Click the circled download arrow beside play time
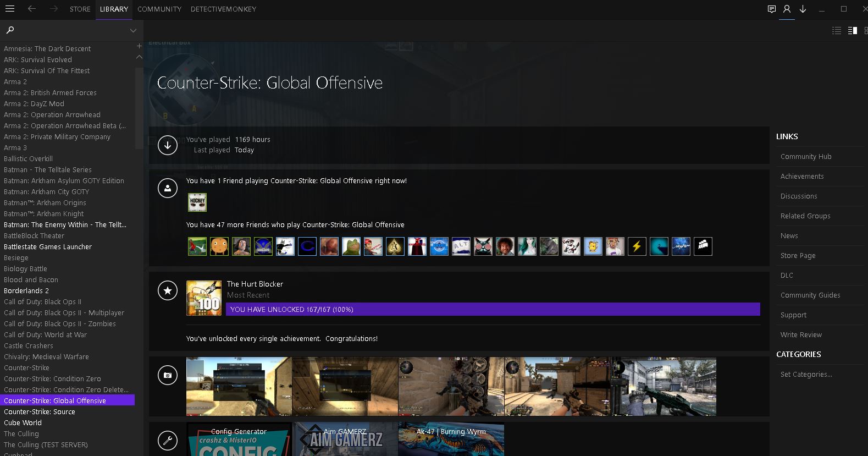 168,145
